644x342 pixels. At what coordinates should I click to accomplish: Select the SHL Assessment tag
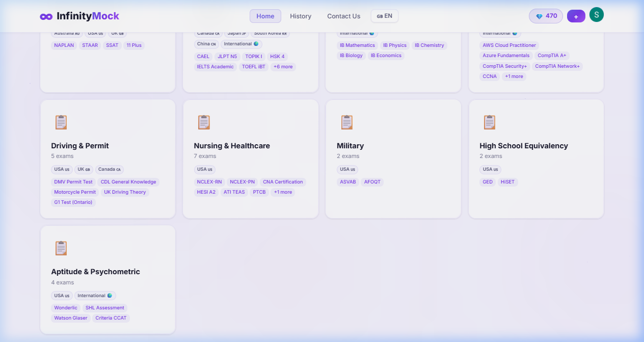pyautogui.click(x=104, y=308)
